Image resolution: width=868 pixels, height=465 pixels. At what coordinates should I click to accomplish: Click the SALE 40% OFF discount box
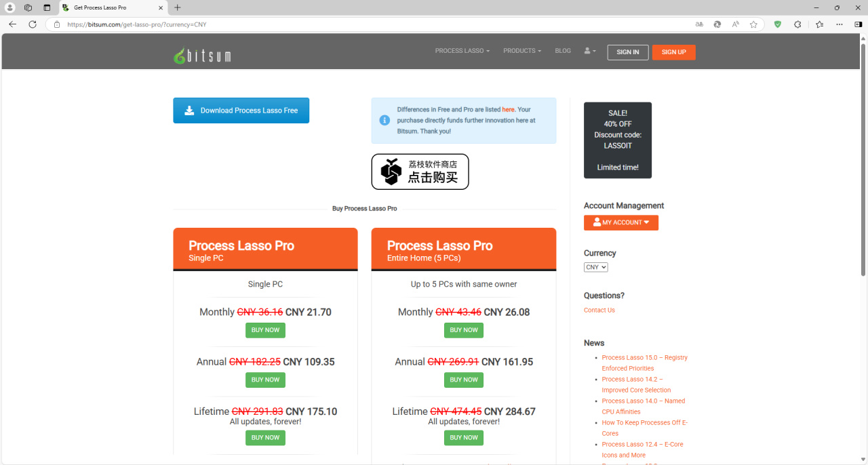coord(618,140)
